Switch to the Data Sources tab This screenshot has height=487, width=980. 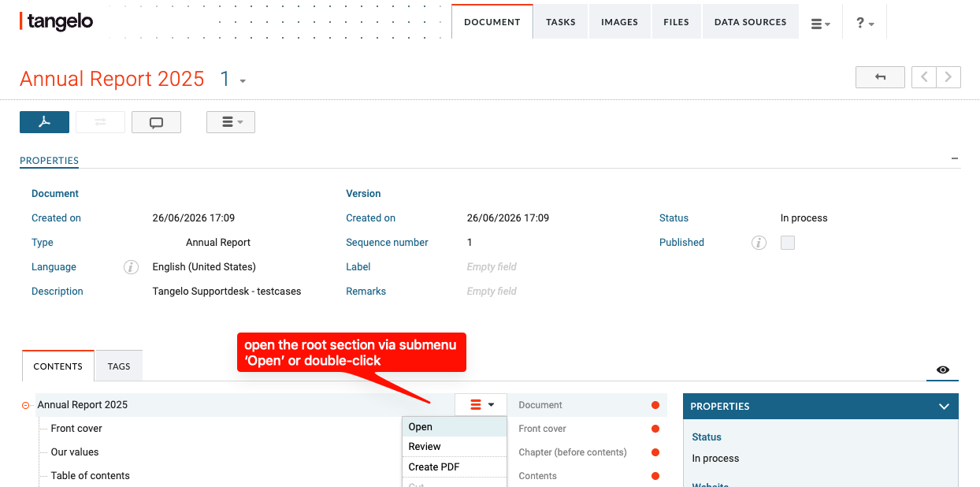click(751, 22)
